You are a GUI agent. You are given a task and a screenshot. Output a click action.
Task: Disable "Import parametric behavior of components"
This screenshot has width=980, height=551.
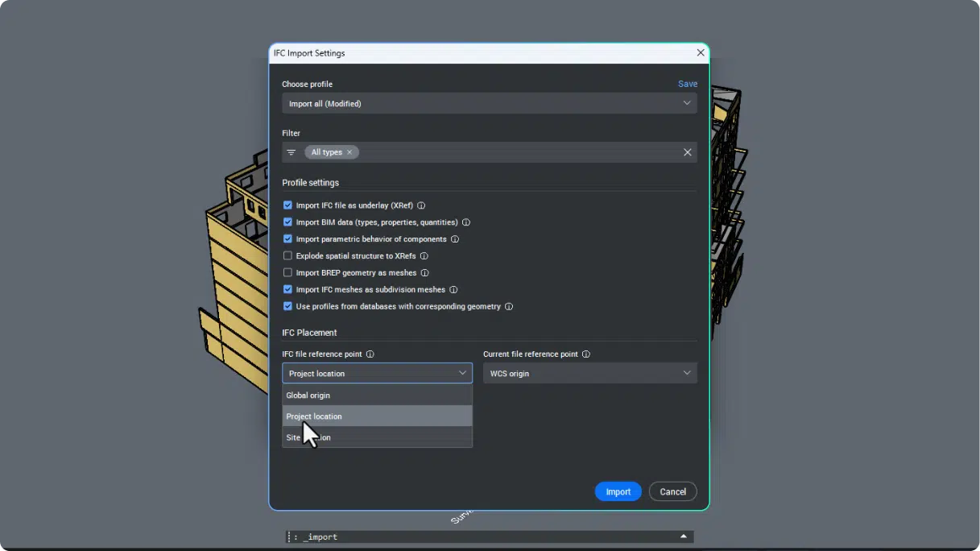[x=287, y=238]
